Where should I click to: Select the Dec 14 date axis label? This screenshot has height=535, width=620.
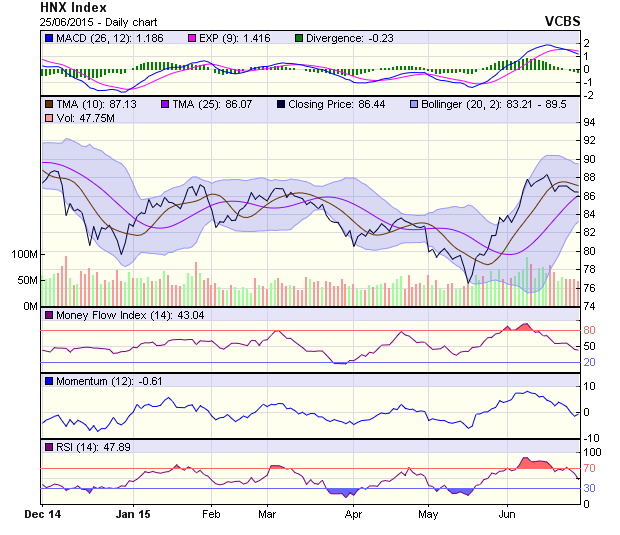click(42, 514)
